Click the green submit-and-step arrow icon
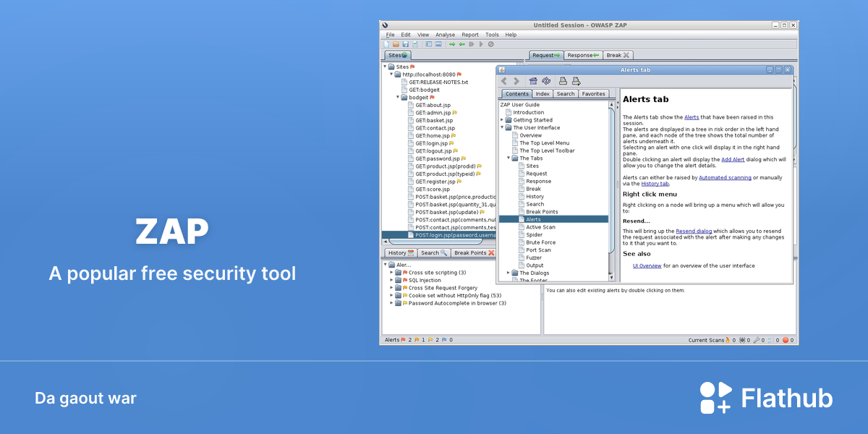Viewport: 868px width, 434px height. coord(452,44)
